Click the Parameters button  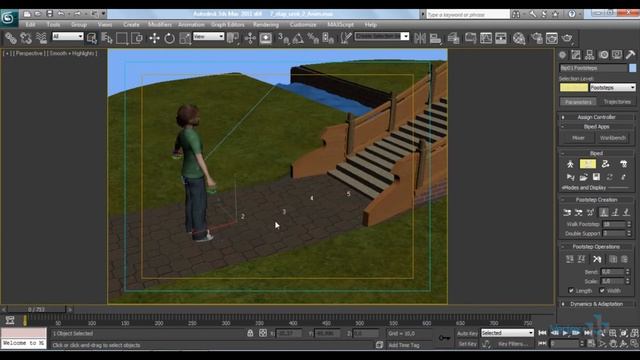(578, 102)
